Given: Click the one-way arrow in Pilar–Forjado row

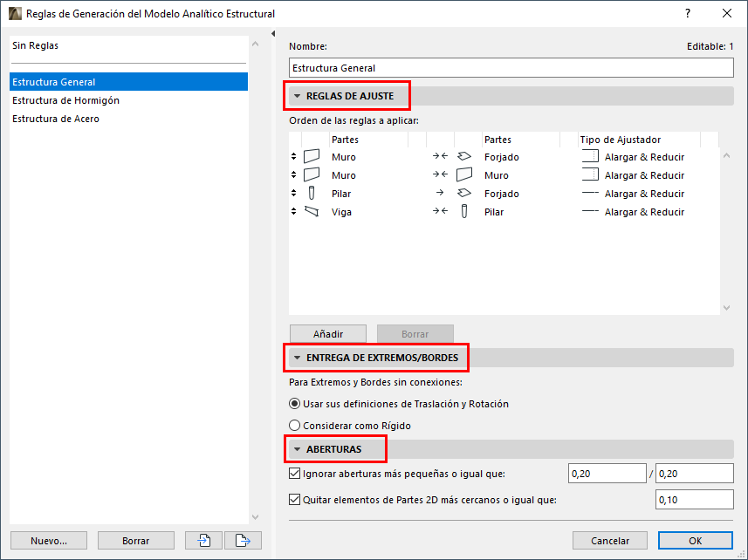Looking at the screenshot, I should [x=440, y=193].
